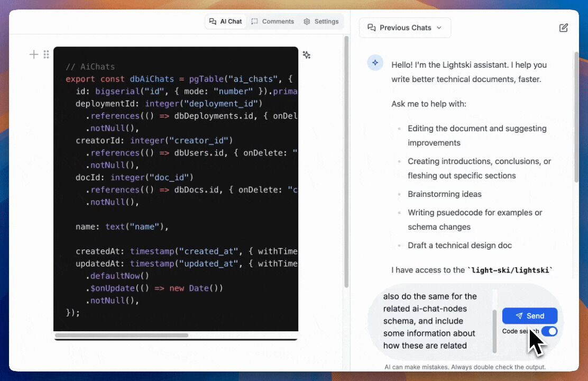This screenshot has width=588, height=381.
Task: Click the ".defaultNow()" code line
Action: [x=117, y=276]
